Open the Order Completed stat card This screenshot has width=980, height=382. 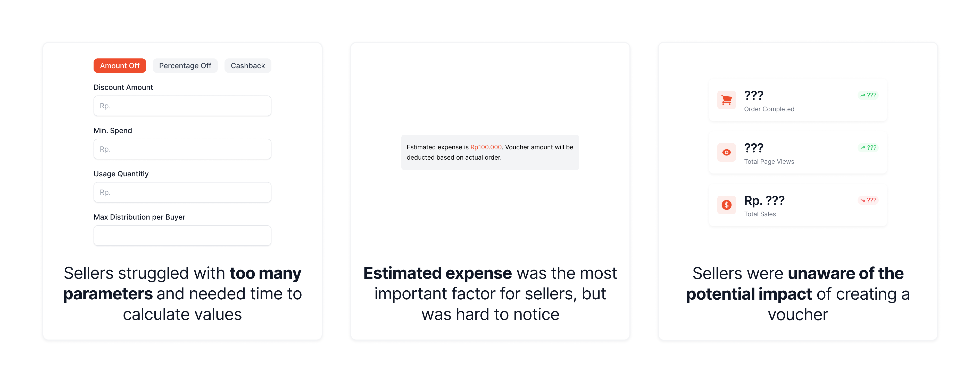point(798,100)
